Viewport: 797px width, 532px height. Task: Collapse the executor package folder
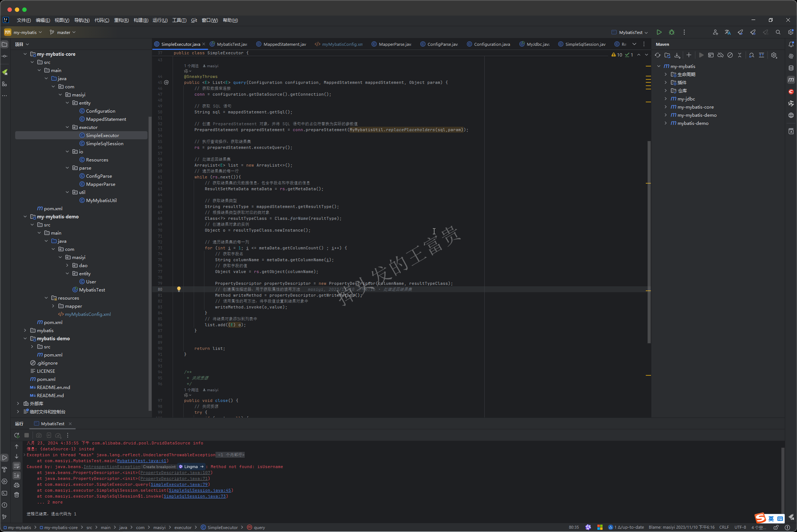tap(67, 127)
